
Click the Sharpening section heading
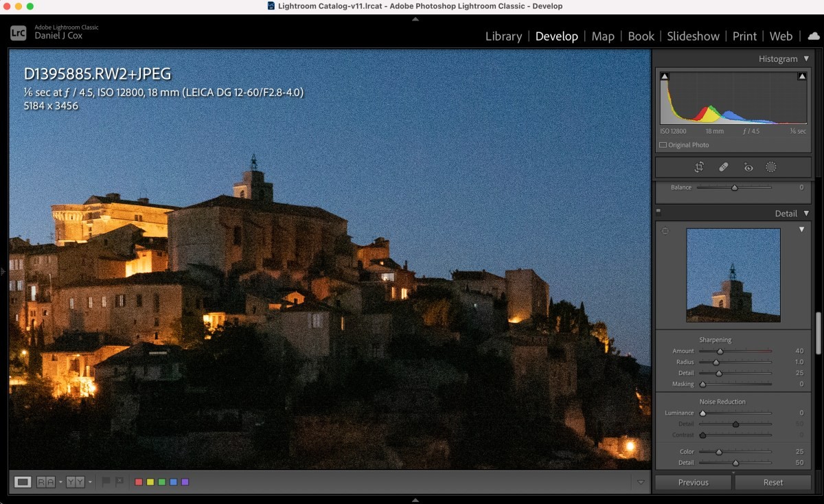(x=715, y=340)
